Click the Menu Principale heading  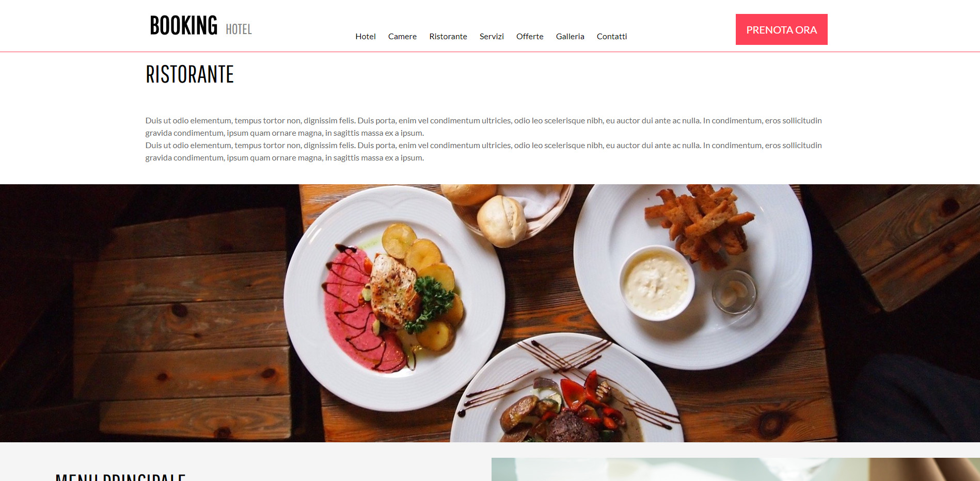click(x=120, y=477)
